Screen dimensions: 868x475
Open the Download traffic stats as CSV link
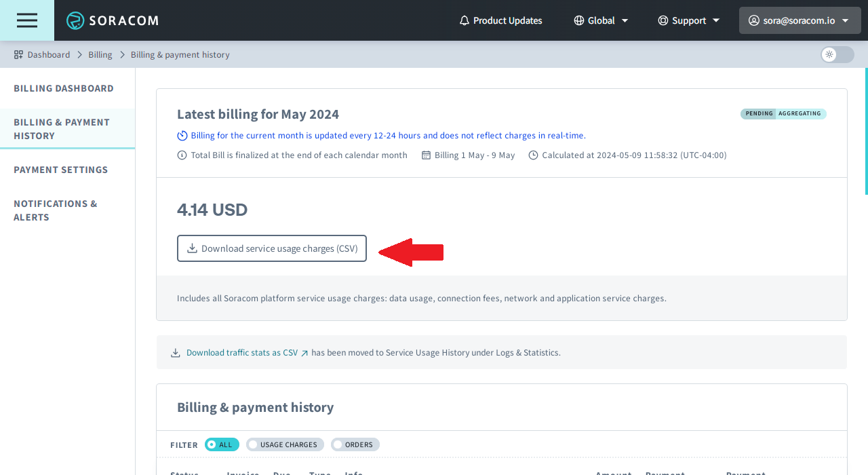click(241, 352)
